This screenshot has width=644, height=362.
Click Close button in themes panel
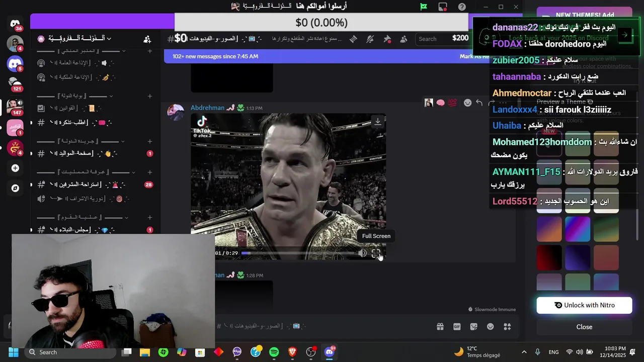[x=584, y=327]
